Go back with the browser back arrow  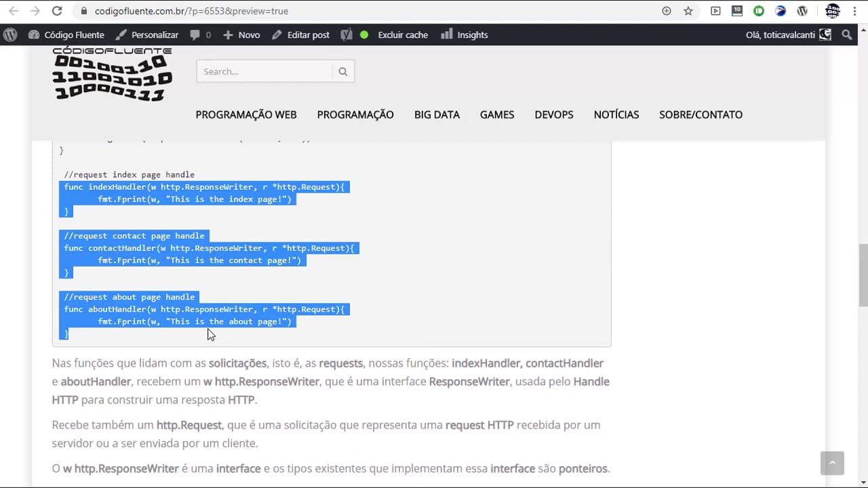click(x=14, y=11)
